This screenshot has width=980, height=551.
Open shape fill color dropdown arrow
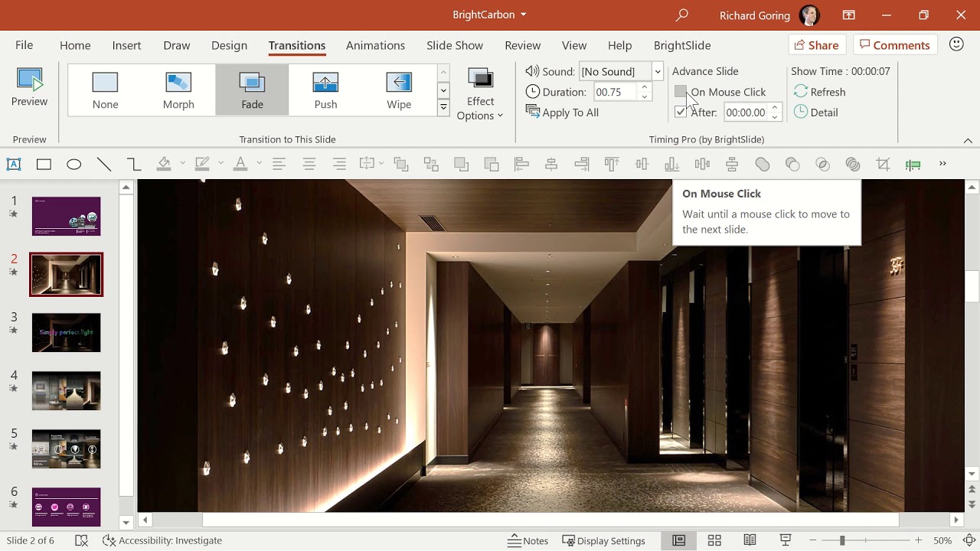(x=182, y=163)
